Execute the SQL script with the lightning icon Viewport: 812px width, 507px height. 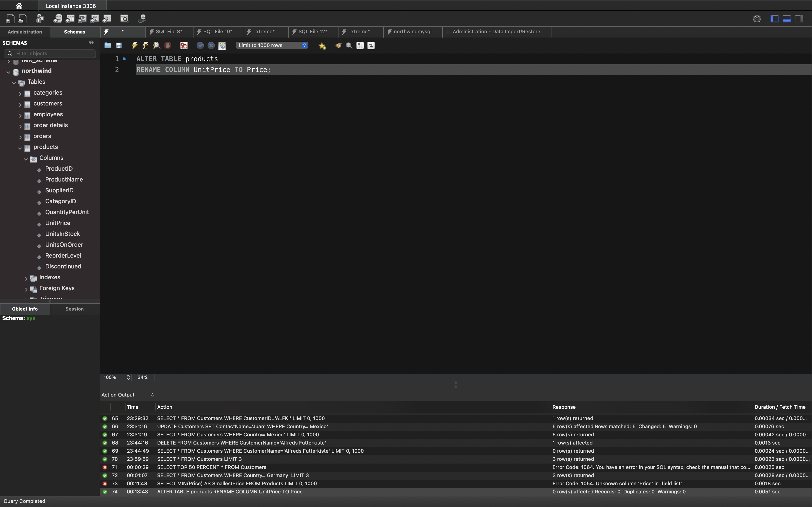[135, 45]
